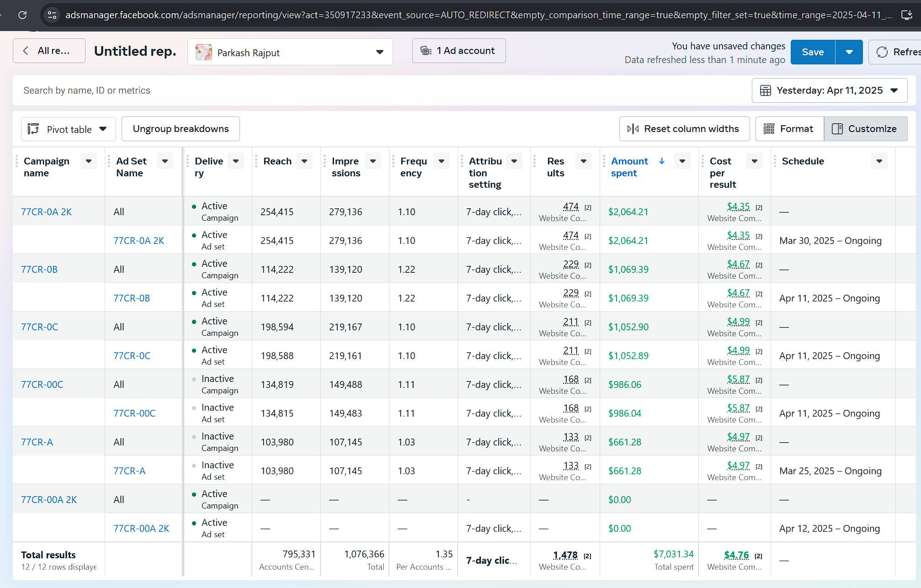
Task: Click the Amount spent sort arrow icon
Action: click(661, 161)
